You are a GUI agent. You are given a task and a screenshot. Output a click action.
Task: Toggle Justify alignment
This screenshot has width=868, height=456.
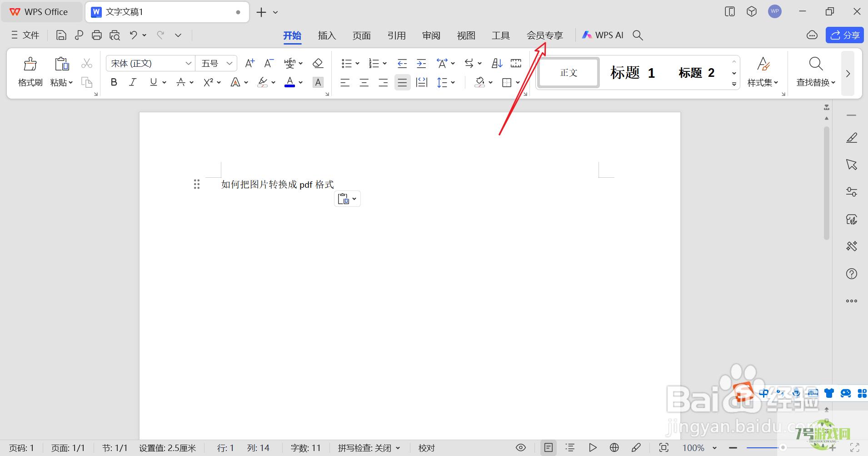click(x=402, y=82)
